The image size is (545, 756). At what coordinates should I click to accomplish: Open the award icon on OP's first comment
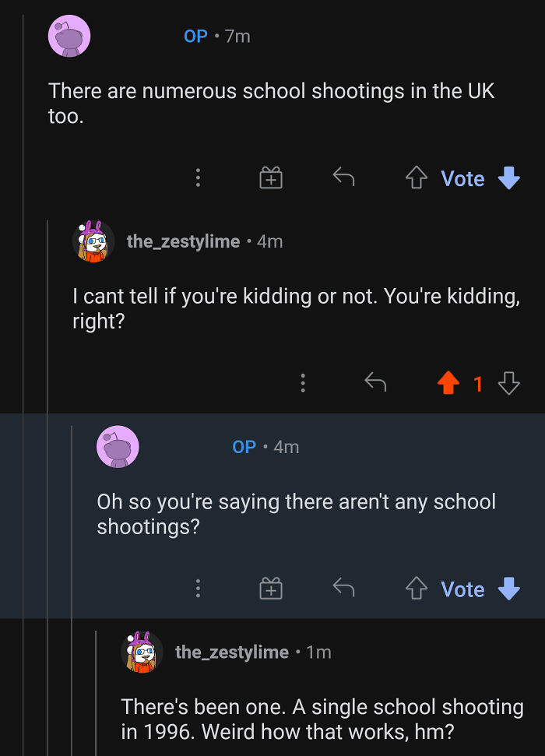point(269,178)
